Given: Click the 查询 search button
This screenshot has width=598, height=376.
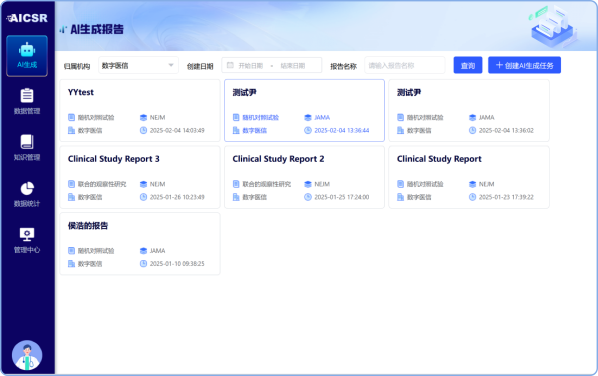Looking at the screenshot, I should coord(468,65).
